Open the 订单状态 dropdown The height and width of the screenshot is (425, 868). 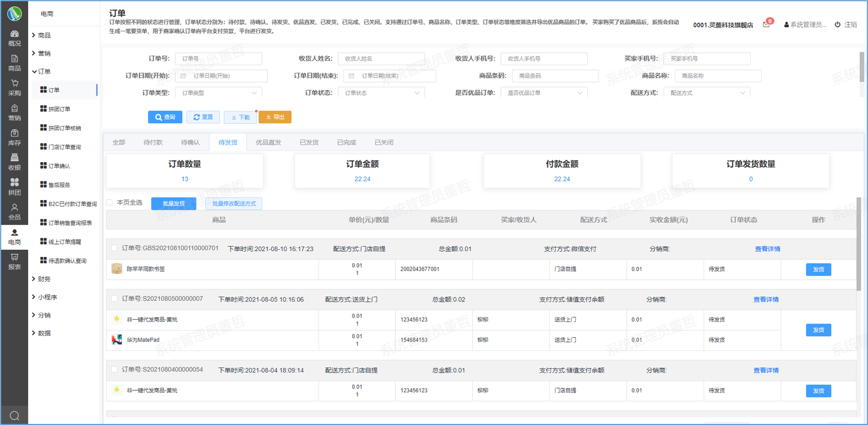tap(381, 93)
